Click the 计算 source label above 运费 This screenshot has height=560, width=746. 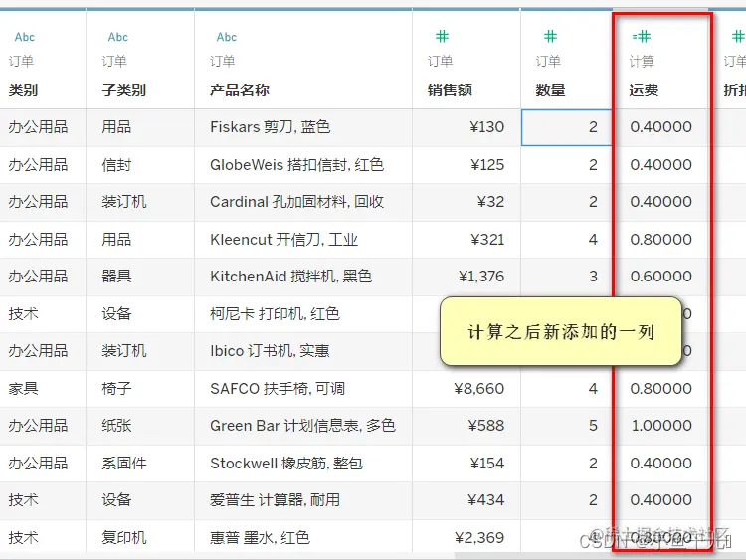pos(642,61)
